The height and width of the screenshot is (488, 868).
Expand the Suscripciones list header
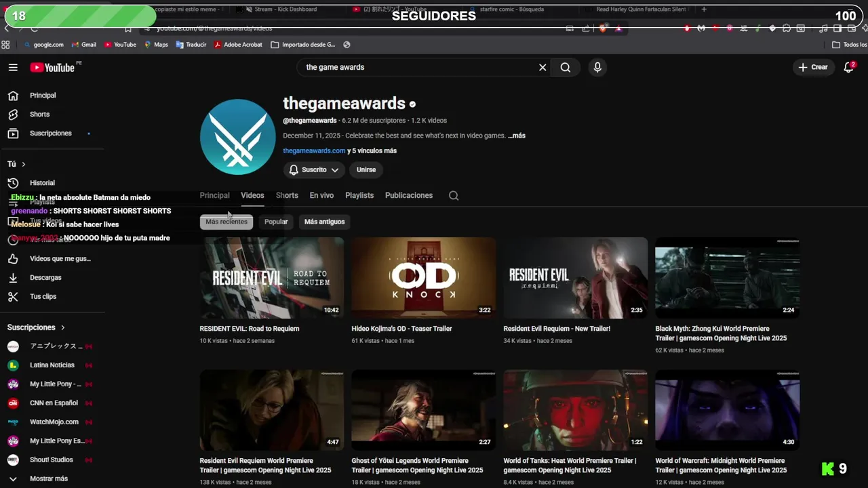point(37,327)
